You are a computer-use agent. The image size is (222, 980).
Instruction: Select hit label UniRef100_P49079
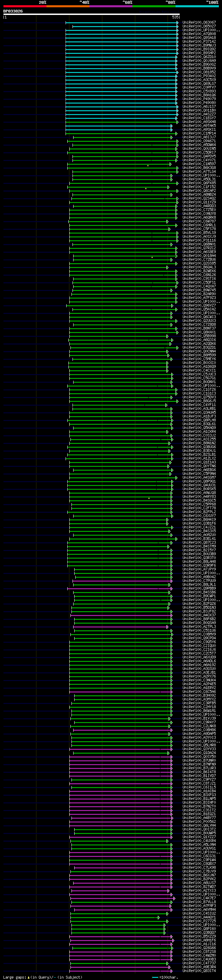pyautogui.click(x=199, y=99)
